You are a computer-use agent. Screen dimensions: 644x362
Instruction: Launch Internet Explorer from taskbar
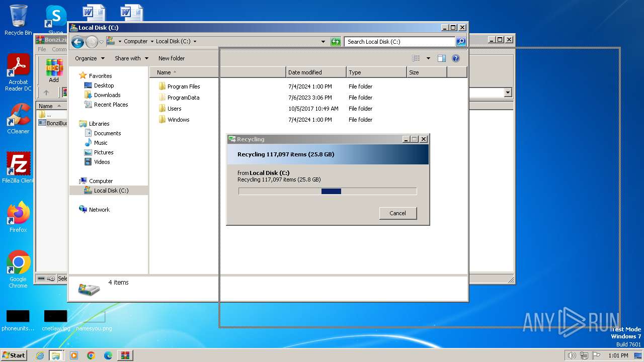(40, 355)
